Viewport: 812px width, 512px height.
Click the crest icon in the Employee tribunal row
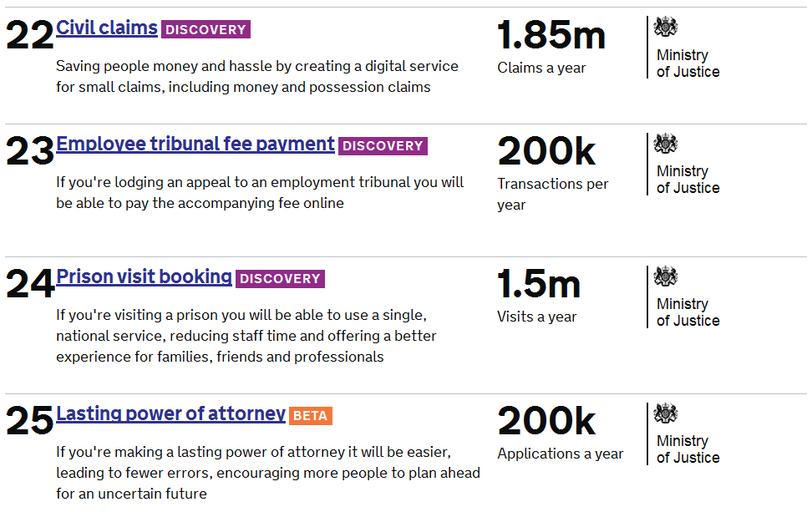click(666, 144)
